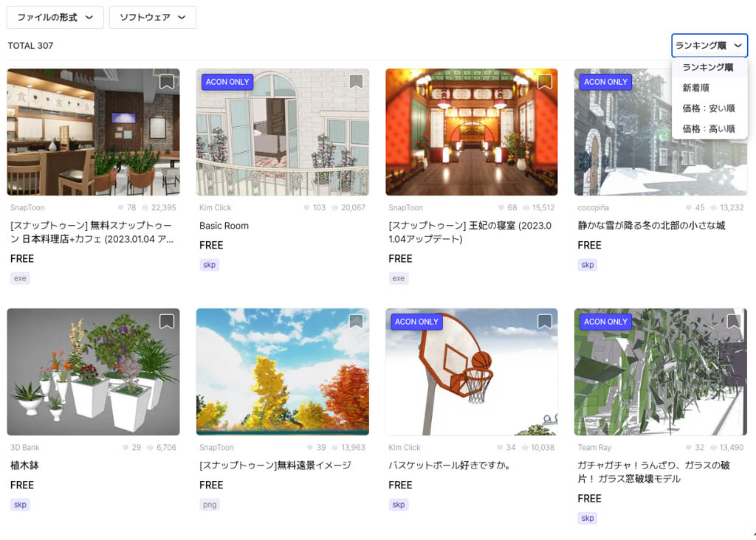Open the ソフトウェア filter dropdown
This screenshot has height=540, width=756.
click(x=152, y=18)
